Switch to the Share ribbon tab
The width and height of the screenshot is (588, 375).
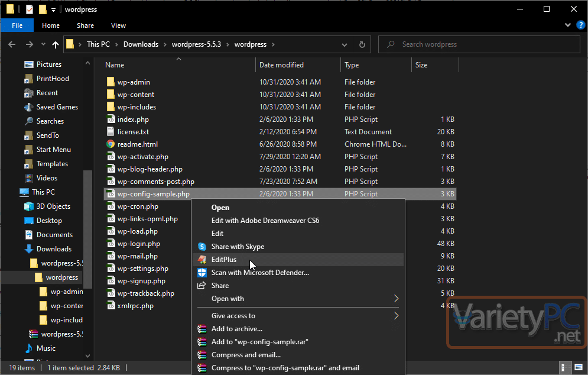point(85,25)
